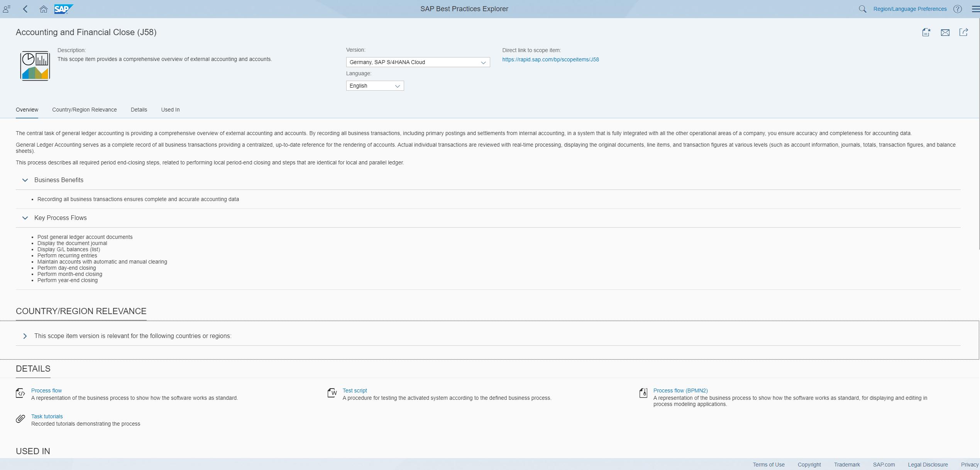Collapse the Business Benefits section
Image resolution: width=980 pixels, height=470 pixels.
[25, 180]
